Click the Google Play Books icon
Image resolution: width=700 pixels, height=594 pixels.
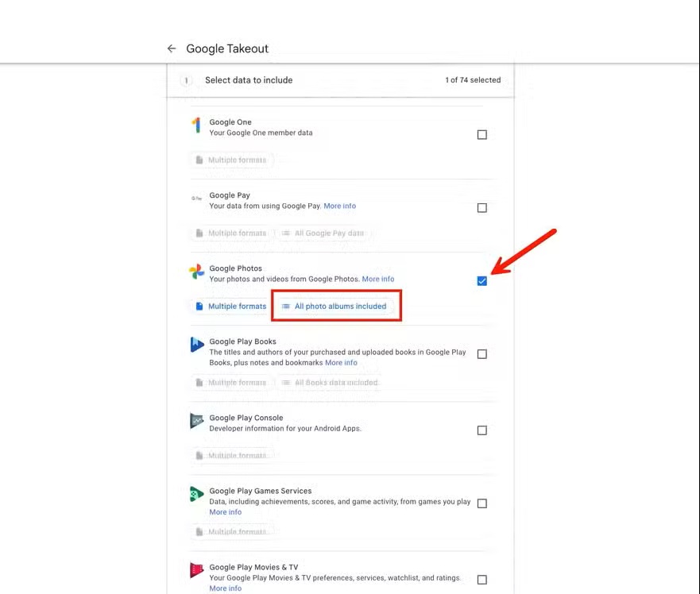click(x=197, y=345)
